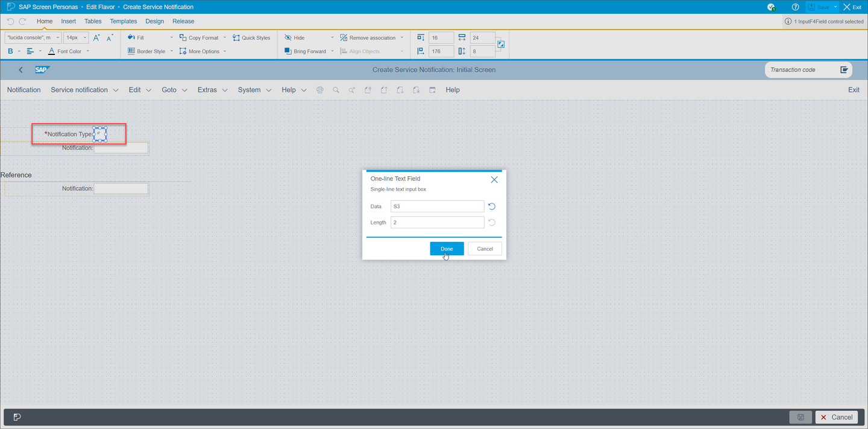Screen dimensions: 868x429
Task: Click the previous page icon
Action: click(384, 90)
